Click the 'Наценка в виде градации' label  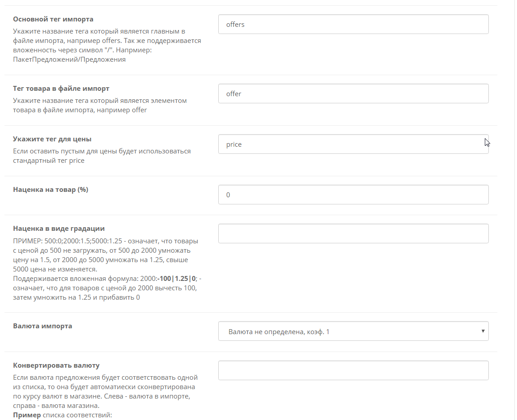point(59,229)
